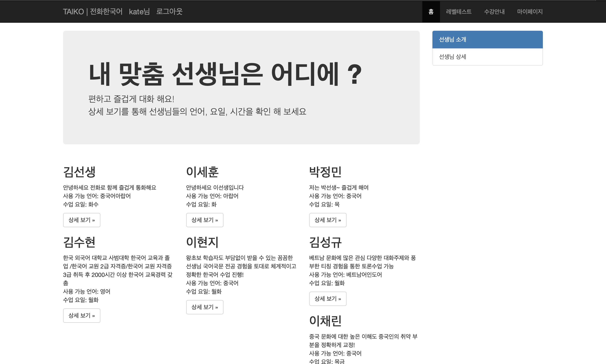The image size is (606, 364).
Task: Click the 김성규 teacher name heading
Action: click(x=326, y=242)
